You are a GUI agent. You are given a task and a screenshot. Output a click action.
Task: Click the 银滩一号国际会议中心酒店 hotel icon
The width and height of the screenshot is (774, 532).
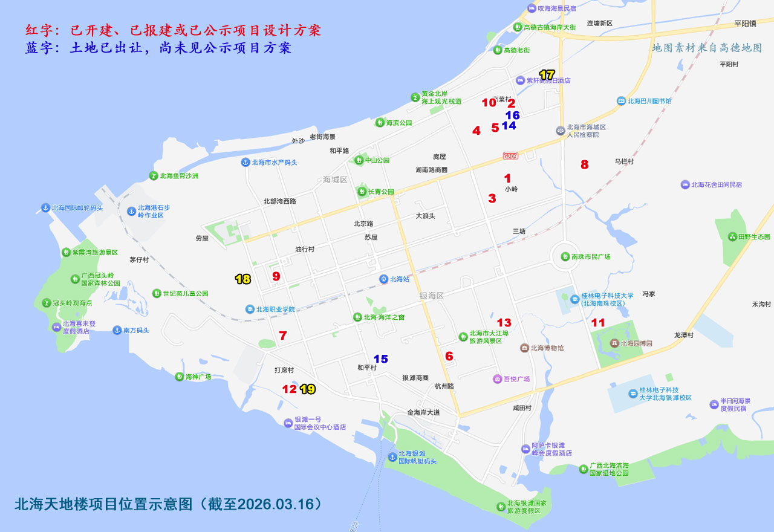click(x=288, y=423)
